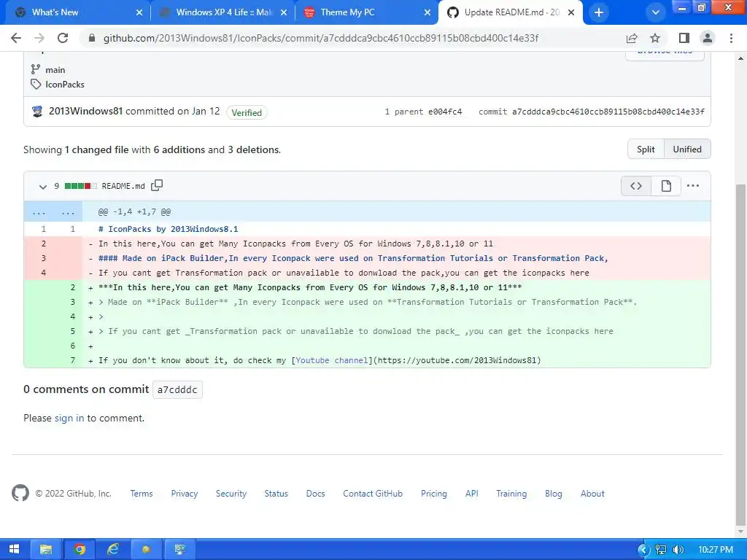The height and width of the screenshot is (560, 747).
Task: Click the Youtube channel link in the diff
Action: click(x=332, y=360)
